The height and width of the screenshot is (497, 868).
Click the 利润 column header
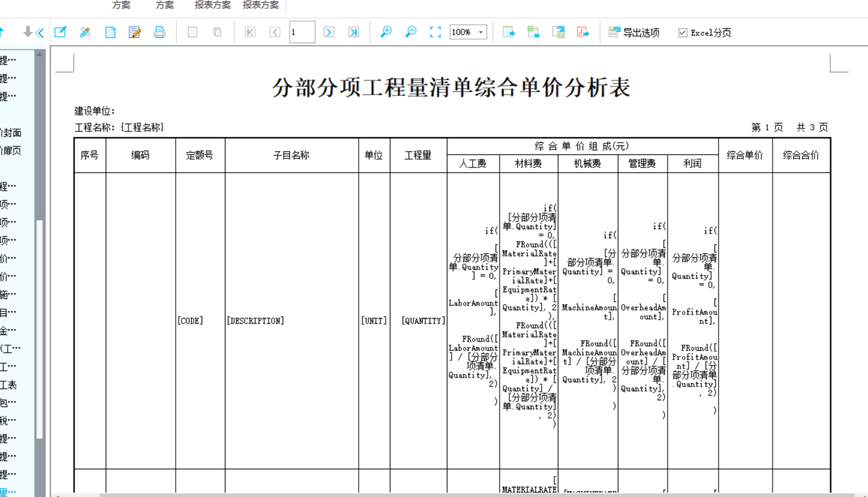(692, 163)
